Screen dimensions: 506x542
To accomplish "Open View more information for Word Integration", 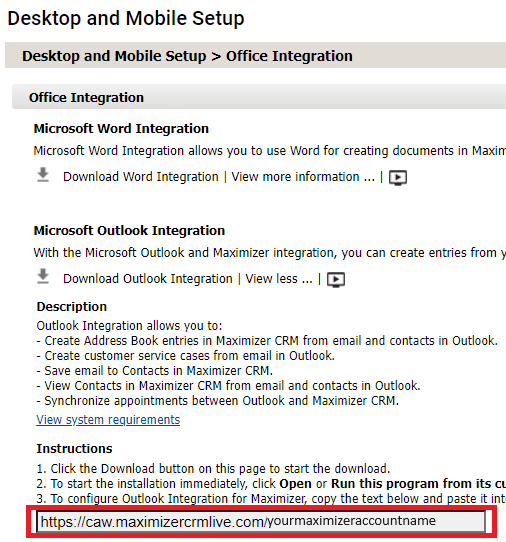I will pos(303,177).
